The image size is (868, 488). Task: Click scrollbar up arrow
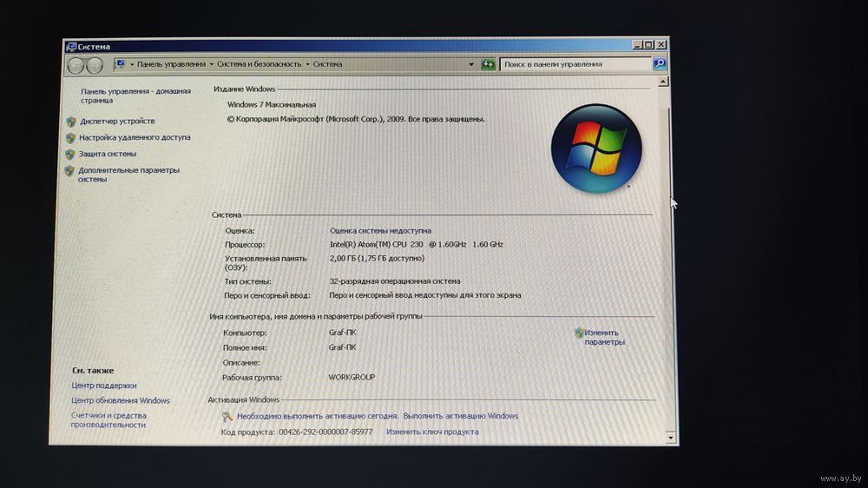point(663,82)
